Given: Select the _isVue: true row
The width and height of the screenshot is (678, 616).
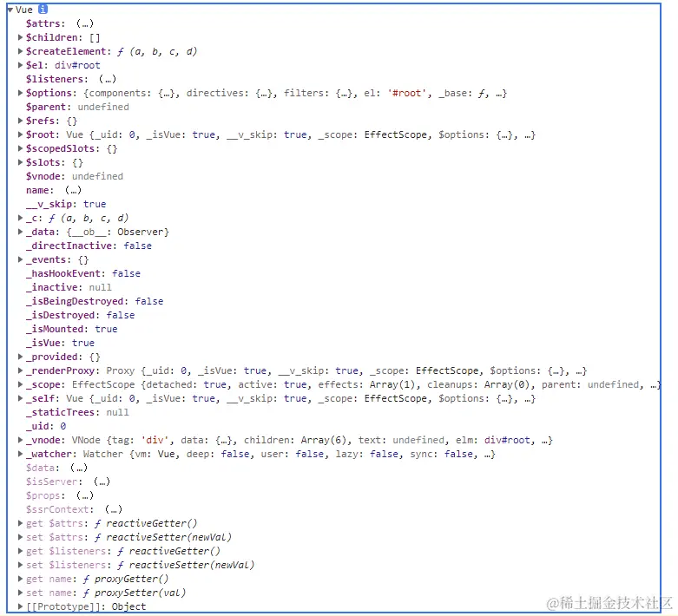Looking at the screenshot, I should coord(60,343).
